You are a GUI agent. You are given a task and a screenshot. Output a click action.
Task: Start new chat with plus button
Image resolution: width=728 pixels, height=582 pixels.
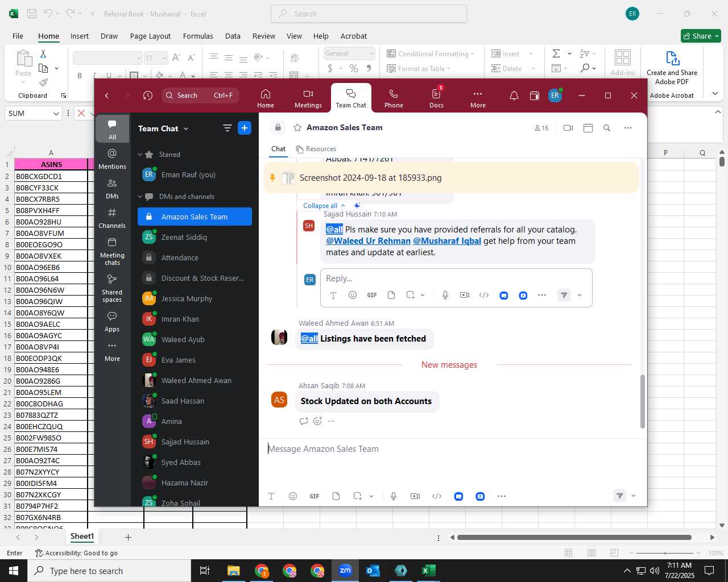[x=245, y=128]
